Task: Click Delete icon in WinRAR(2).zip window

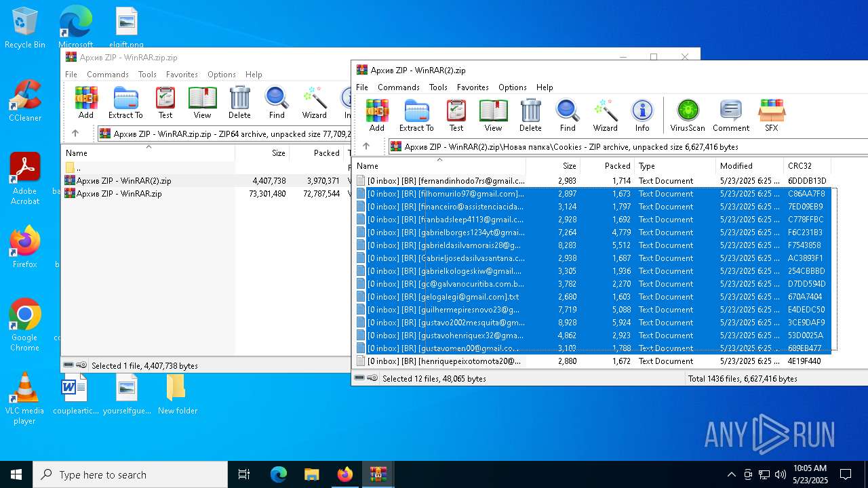Action: (x=530, y=115)
